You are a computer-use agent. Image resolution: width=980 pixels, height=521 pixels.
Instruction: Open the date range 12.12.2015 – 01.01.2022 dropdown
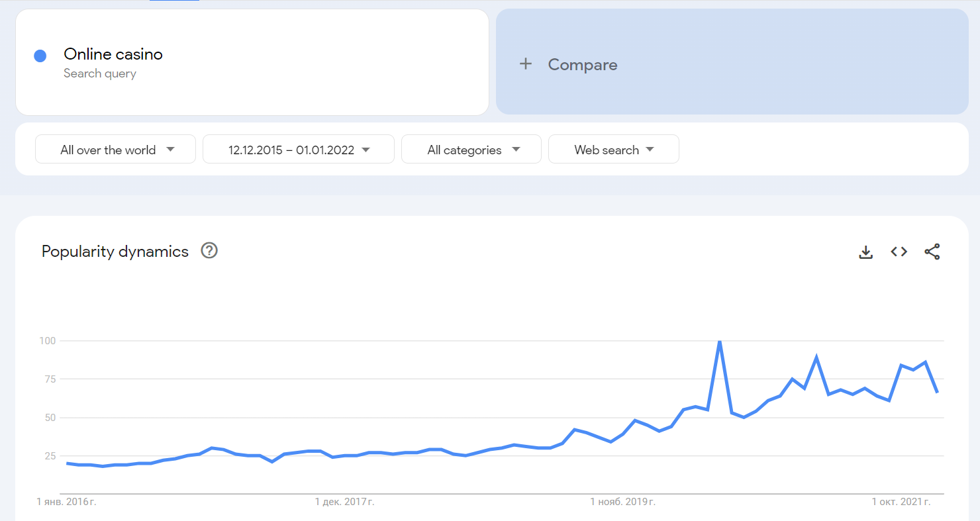tap(298, 149)
